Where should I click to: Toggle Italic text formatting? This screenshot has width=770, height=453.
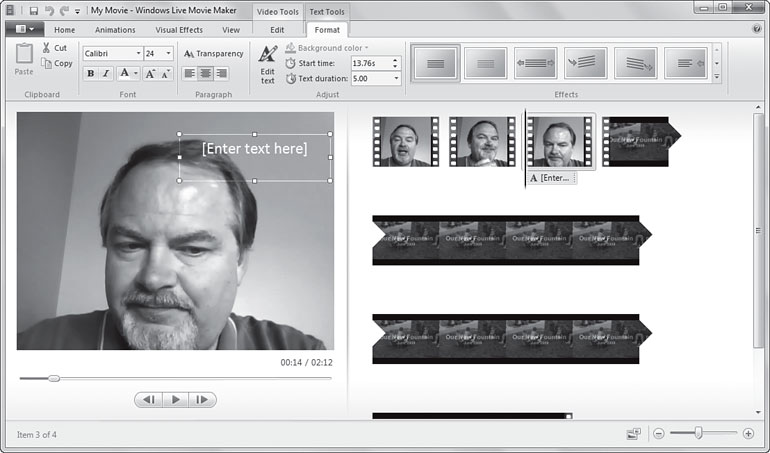[106, 73]
